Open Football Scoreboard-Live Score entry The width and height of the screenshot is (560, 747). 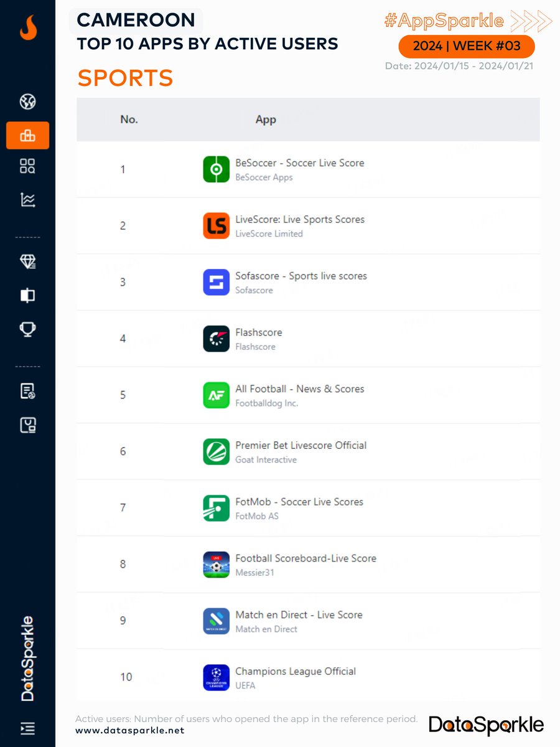tap(306, 558)
